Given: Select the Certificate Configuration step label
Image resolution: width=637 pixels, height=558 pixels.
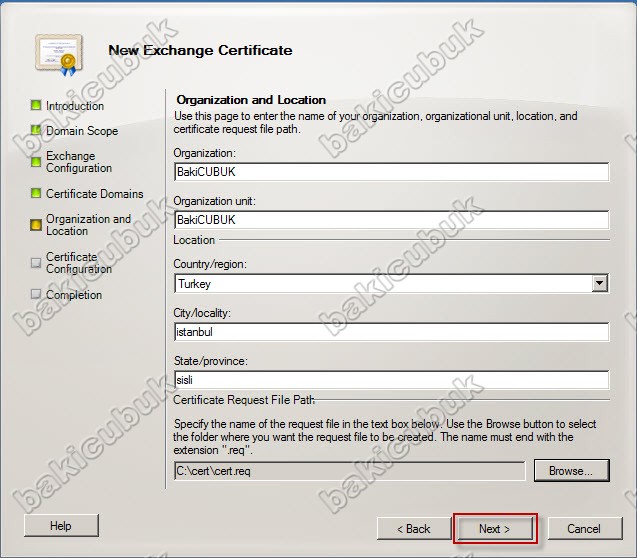Looking at the screenshot, I should tap(79, 263).
